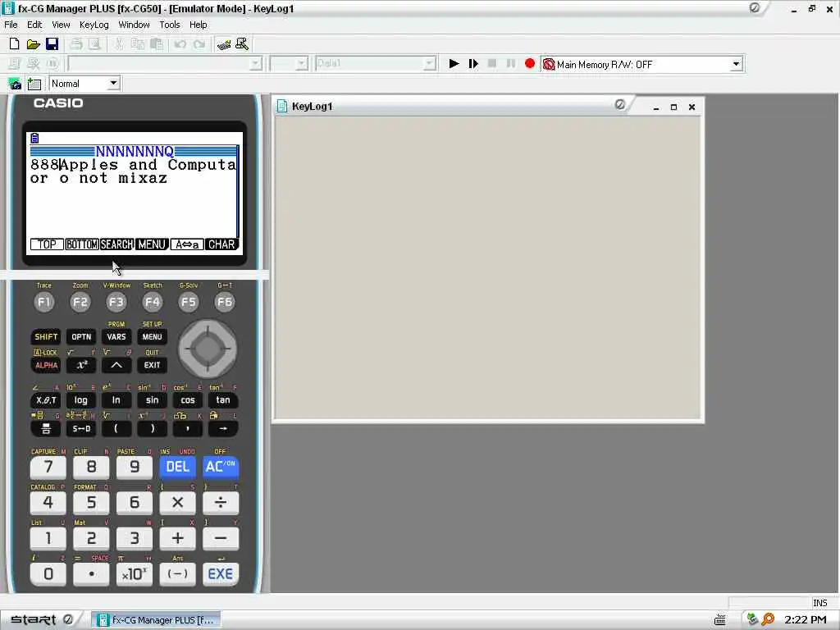
Task: Click the magnifier icon in system tray
Action: tap(768, 619)
